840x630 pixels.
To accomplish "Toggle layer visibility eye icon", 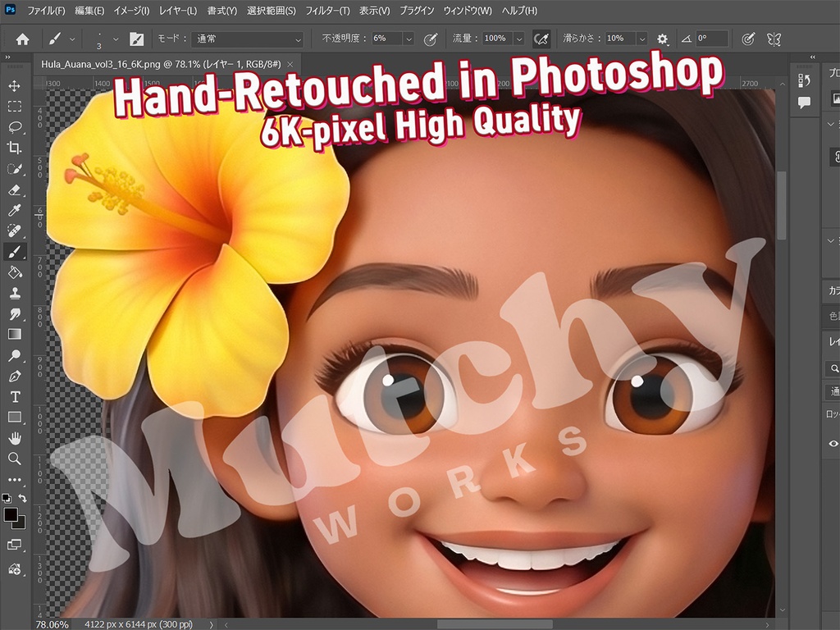I will point(833,444).
